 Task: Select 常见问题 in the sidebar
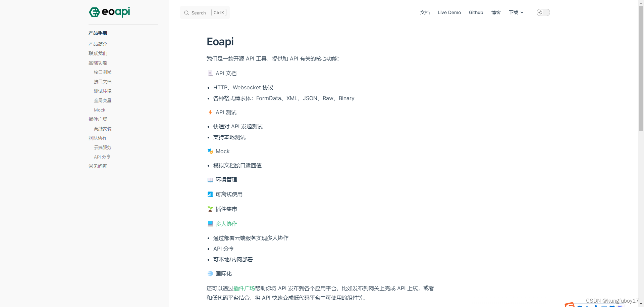click(x=98, y=166)
